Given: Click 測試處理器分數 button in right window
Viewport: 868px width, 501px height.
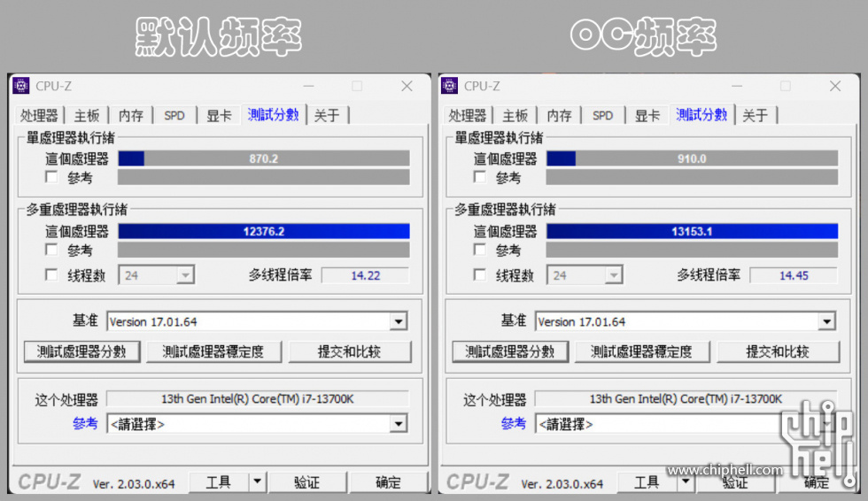Looking at the screenshot, I should coord(510,351).
